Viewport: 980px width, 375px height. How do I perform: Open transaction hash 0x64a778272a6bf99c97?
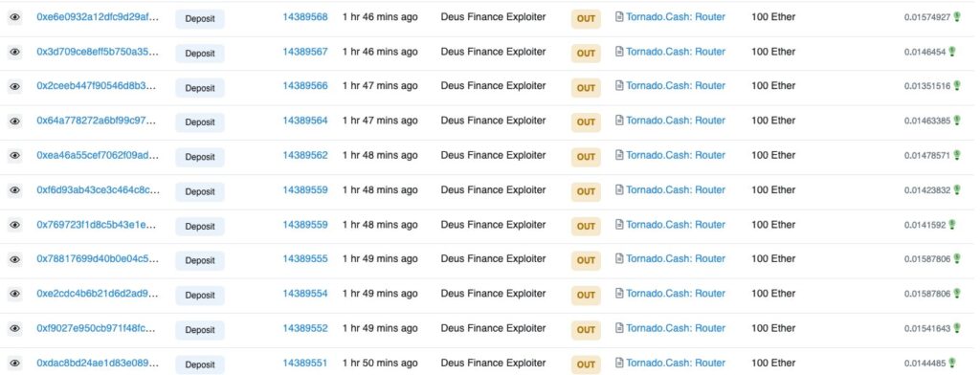97,121
